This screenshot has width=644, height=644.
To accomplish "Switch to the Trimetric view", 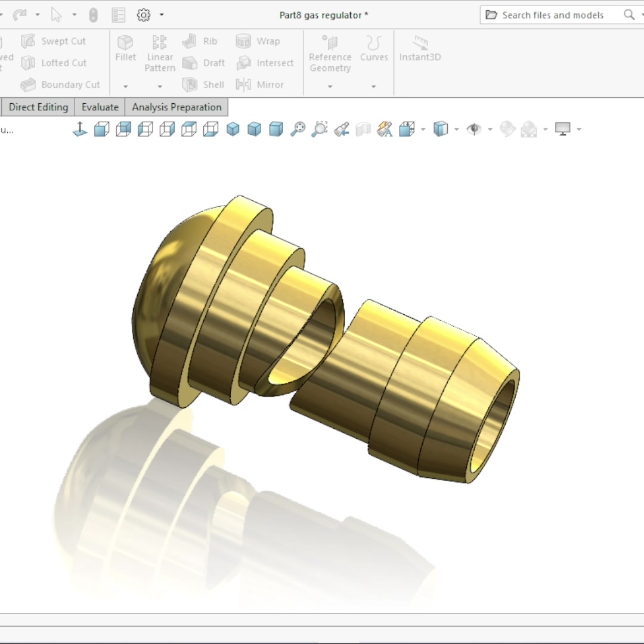I will 254,129.
